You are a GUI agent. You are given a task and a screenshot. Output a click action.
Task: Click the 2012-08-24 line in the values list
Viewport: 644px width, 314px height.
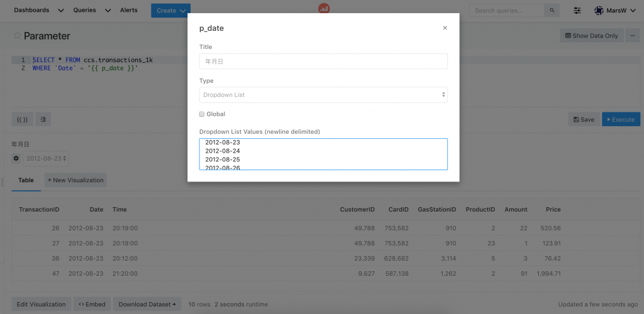(223, 151)
